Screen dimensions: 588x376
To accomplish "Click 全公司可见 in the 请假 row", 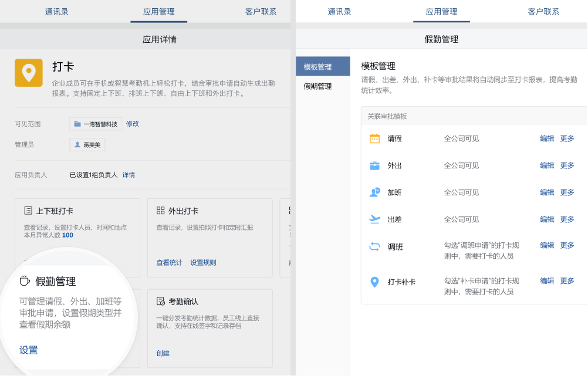I will point(462,138).
